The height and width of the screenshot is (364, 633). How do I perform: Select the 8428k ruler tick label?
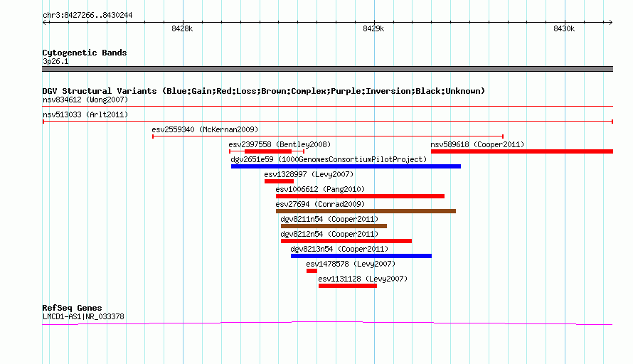click(182, 28)
